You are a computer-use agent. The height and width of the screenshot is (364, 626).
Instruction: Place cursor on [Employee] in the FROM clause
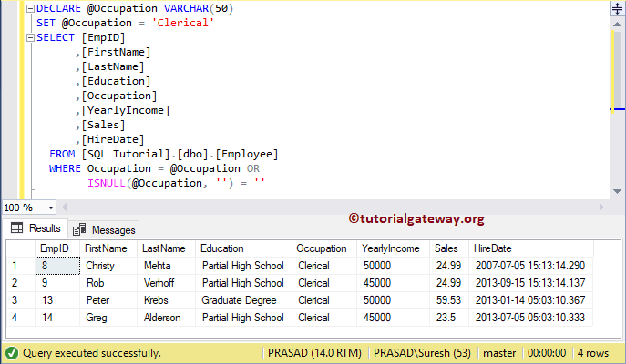pos(247,154)
